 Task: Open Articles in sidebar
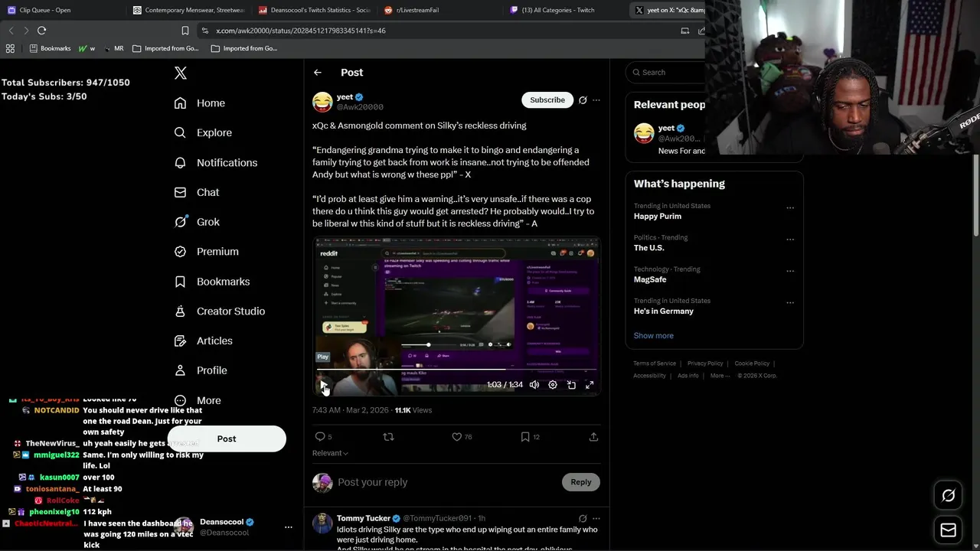click(203, 341)
